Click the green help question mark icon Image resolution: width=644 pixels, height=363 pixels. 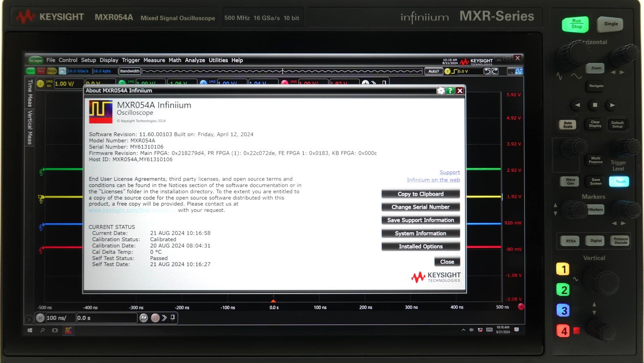pos(450,91)
